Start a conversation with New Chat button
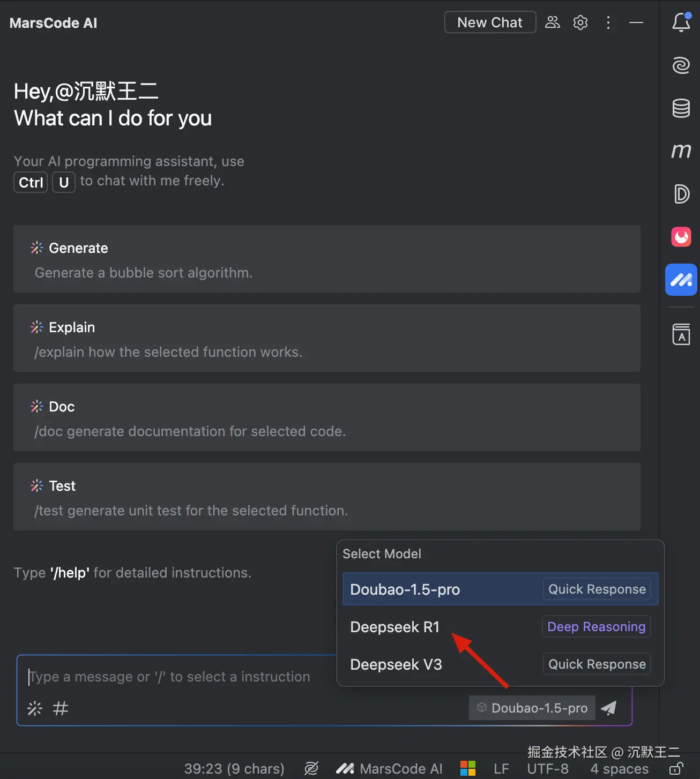 tap(490, 23)
